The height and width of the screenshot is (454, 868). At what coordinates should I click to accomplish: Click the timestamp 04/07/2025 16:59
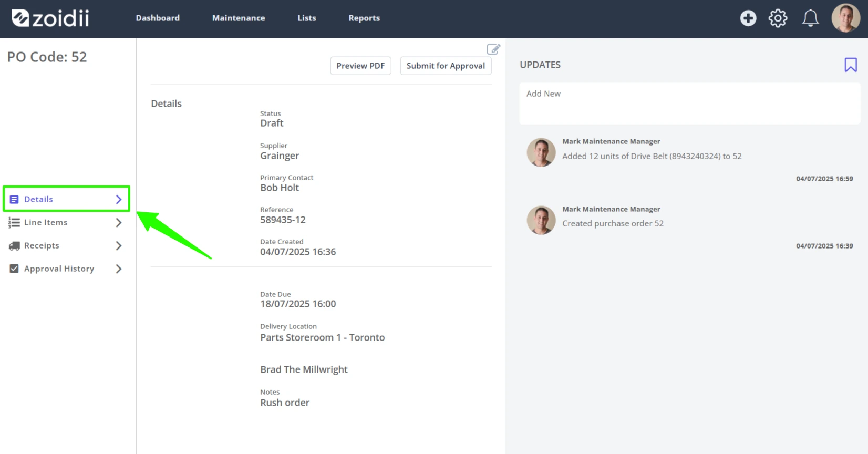pyautogui.click(x=824, y=179)
